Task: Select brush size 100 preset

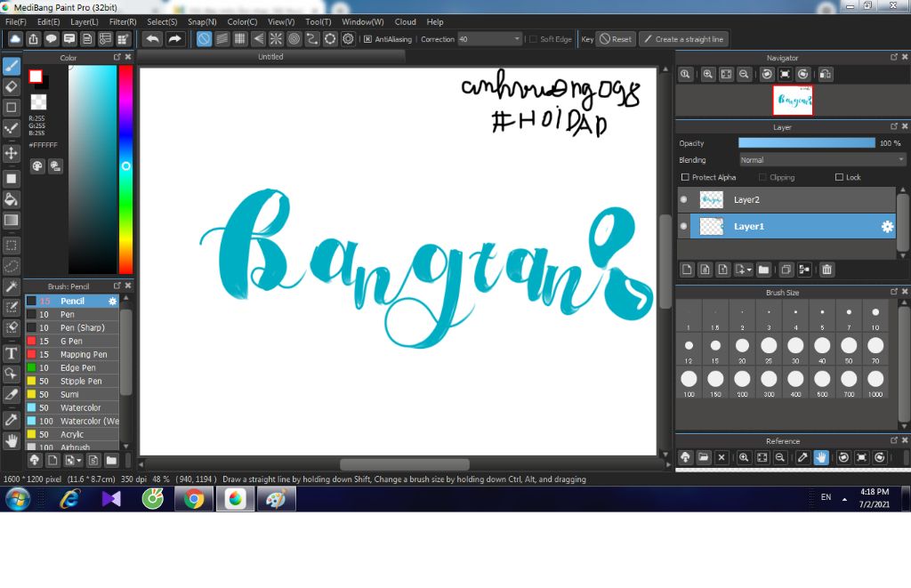Action: [689, 383]
